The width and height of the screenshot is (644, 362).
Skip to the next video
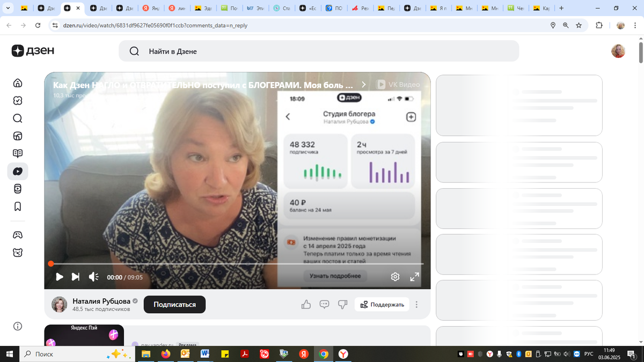tap(76, 277)
